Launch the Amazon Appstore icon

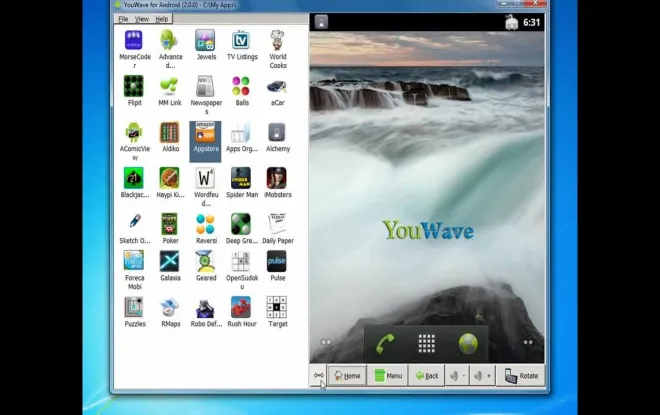(x=205, y=132)
